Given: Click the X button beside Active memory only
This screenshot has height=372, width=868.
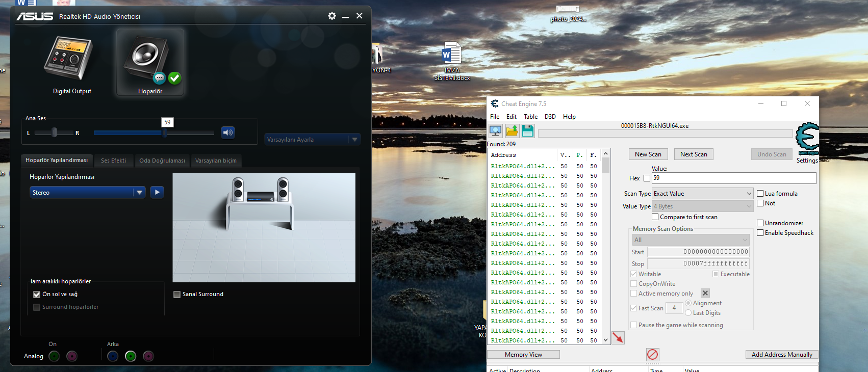Looking at the screenshot, I should 705,293.
